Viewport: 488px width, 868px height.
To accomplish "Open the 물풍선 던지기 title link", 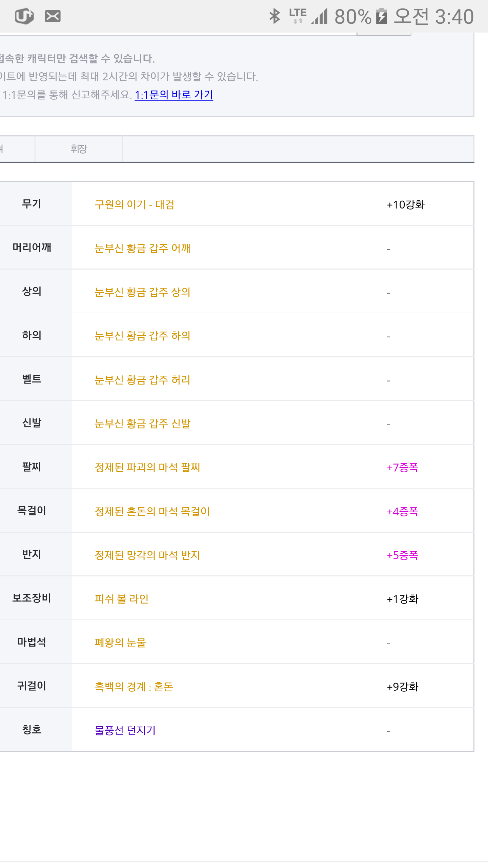I will (x=125, y=730).
